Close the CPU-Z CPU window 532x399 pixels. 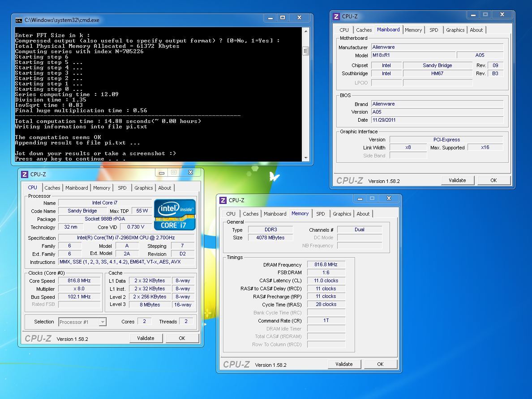tap(191, 173)
